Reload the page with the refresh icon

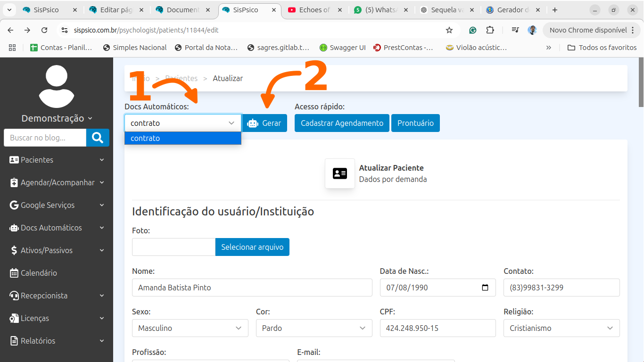coord(44,30)
